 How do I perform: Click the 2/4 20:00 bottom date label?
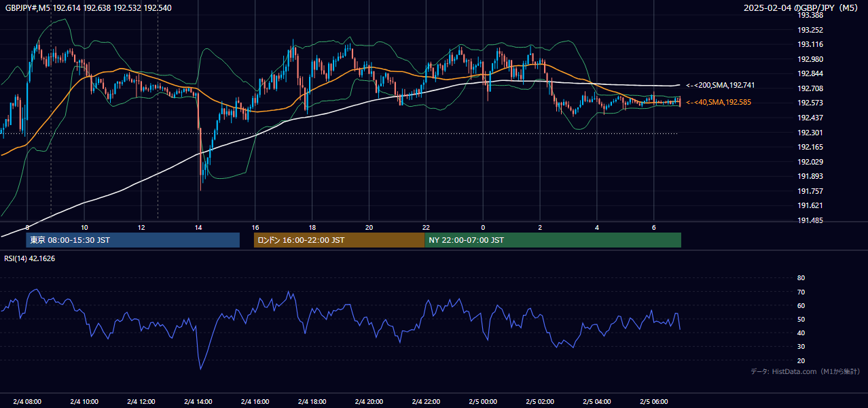pyautogui.click(x=369, y=401)
